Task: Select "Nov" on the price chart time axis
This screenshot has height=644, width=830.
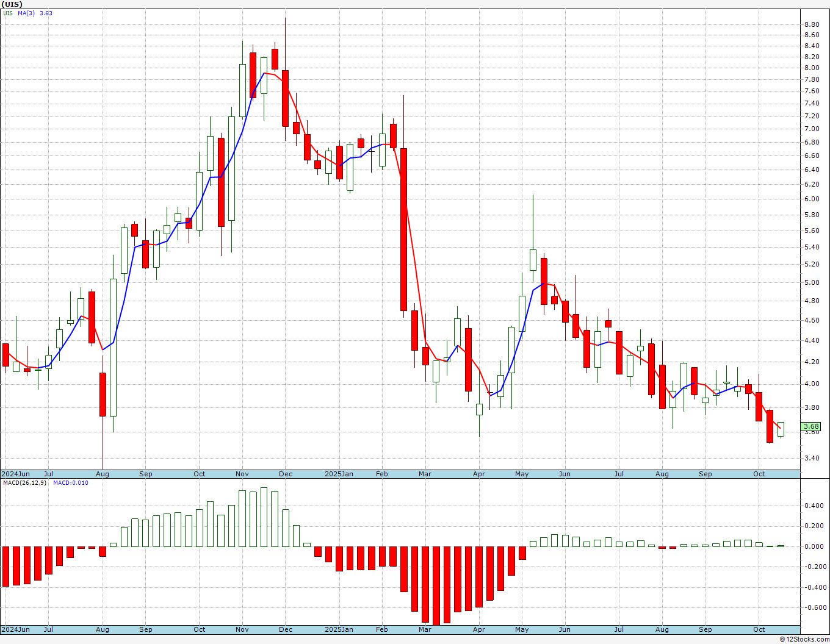Action: tap(242, 474)
